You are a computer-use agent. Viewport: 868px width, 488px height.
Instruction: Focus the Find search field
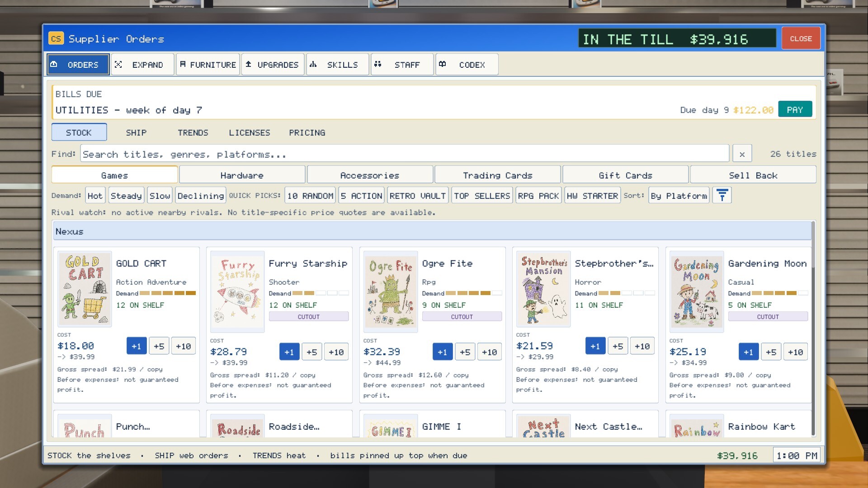405,154
